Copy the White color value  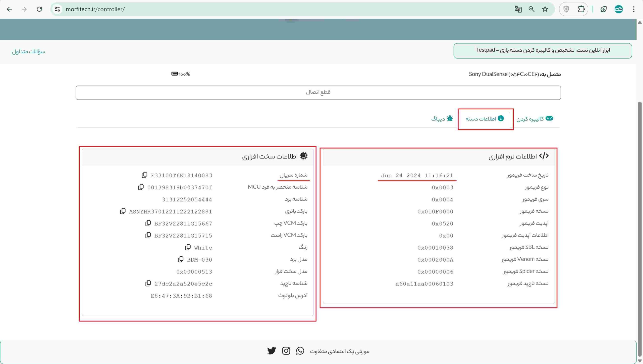pyautogui.click(x=188, y=247)
